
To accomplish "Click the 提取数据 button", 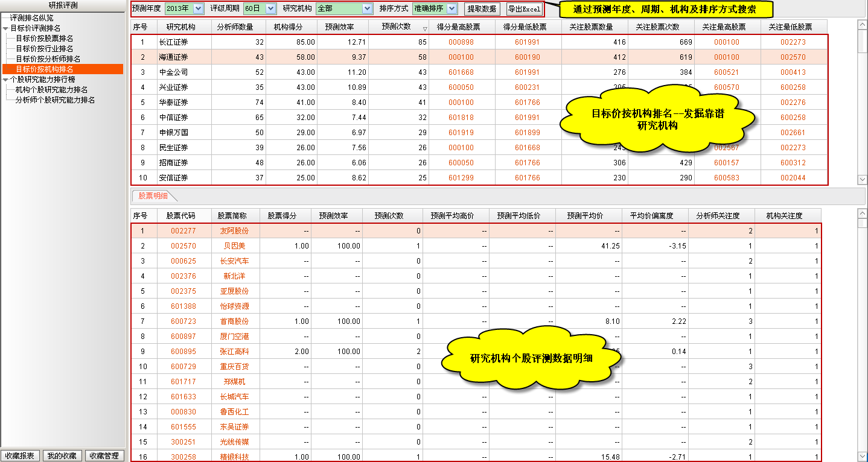I will (482, 9).
